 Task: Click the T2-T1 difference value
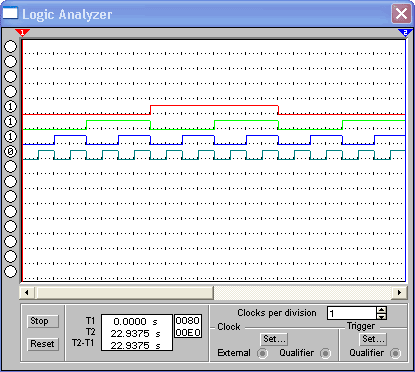coord(135,346)
